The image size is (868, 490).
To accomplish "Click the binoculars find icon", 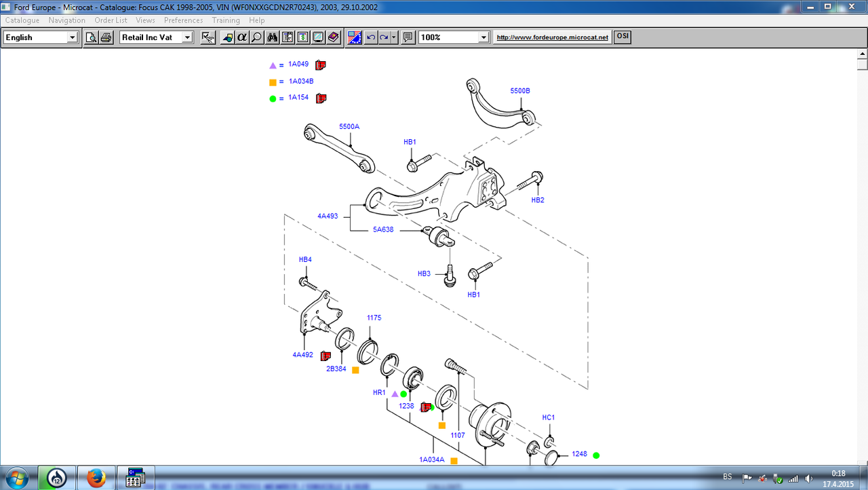I will tap(273, 37).
